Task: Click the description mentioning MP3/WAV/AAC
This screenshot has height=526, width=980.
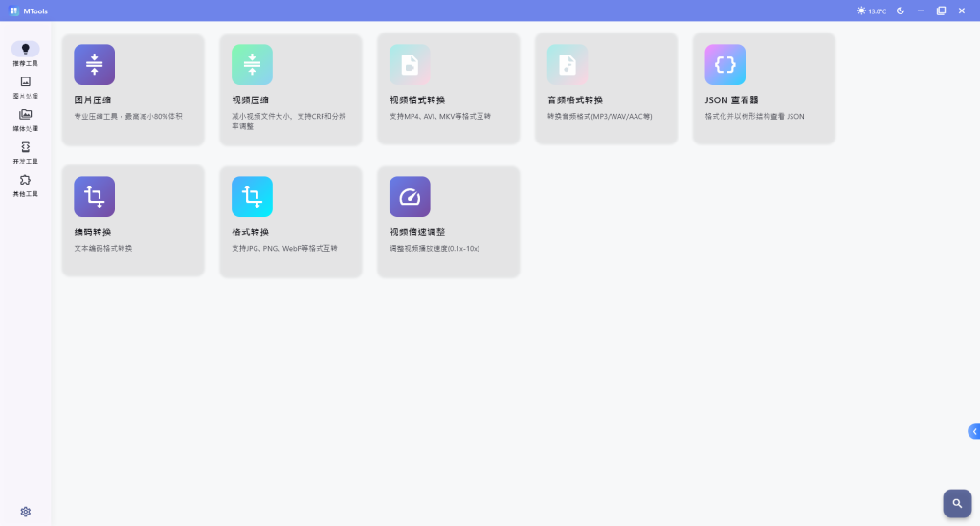Action: 600,116
